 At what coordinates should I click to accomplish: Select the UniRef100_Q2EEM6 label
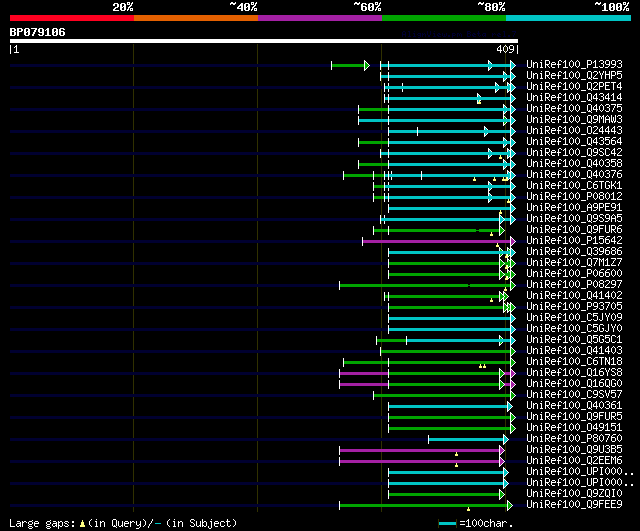[x=574, y=461]
